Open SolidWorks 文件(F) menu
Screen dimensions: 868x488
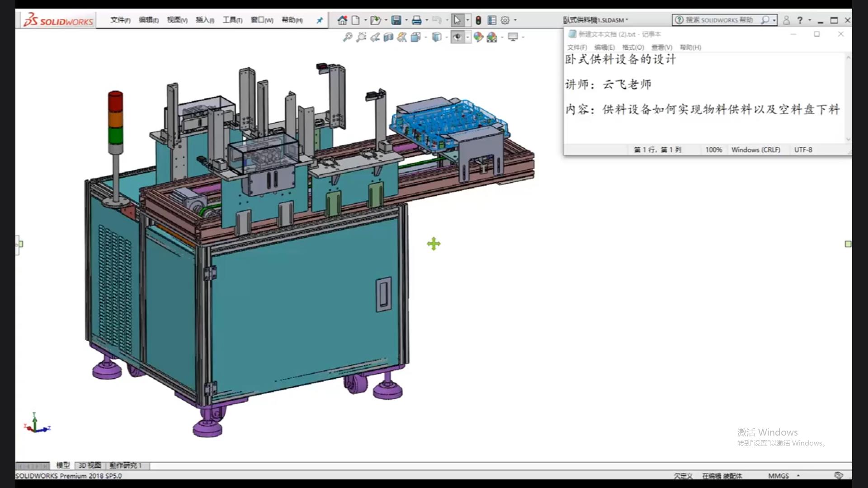tap(120, 20)
